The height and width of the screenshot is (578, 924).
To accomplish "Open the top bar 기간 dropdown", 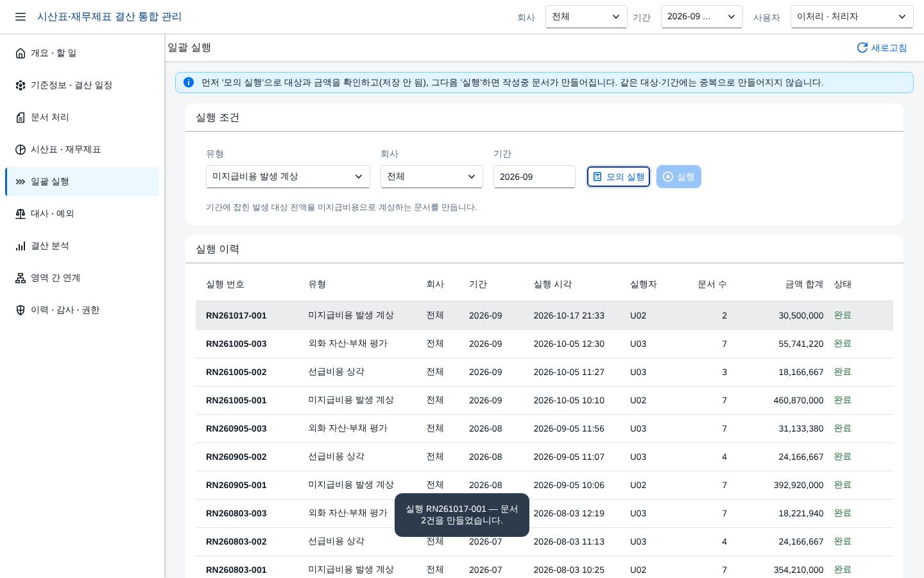I will coord(702,17).
